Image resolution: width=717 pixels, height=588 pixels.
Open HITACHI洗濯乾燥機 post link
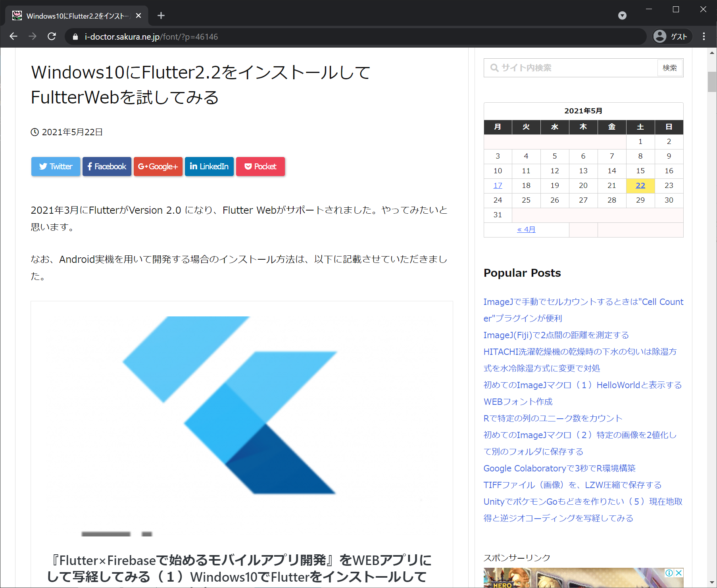coord(580,360)
